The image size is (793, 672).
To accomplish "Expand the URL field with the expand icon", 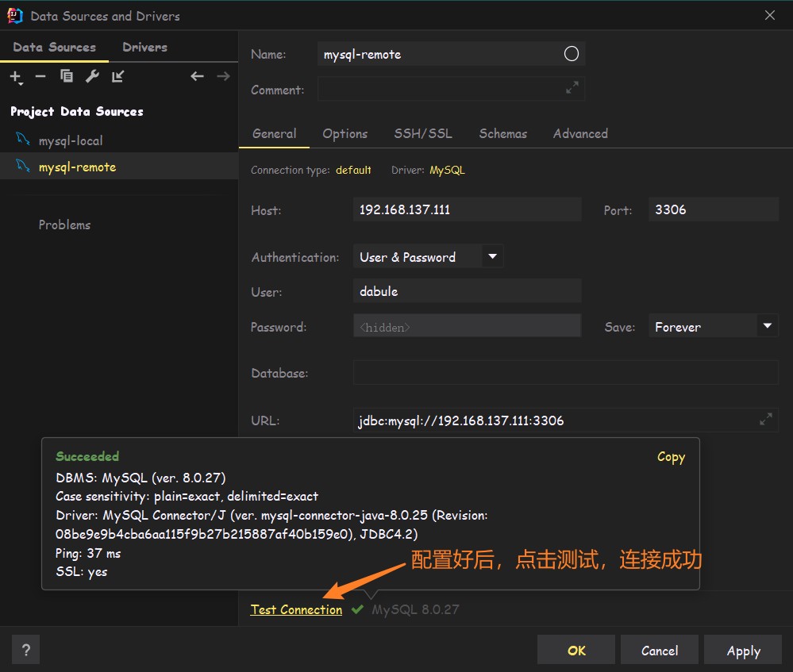I will click(765, 420).
